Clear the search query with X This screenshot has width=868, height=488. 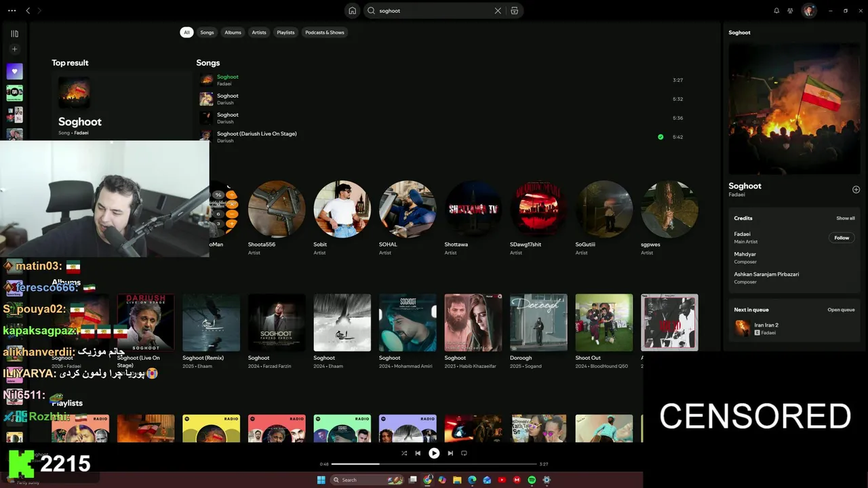click(498, 11)
